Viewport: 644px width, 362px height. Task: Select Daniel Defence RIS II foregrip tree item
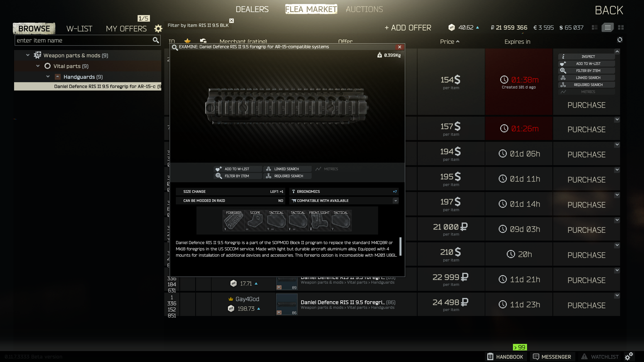(x=88, y=86)
